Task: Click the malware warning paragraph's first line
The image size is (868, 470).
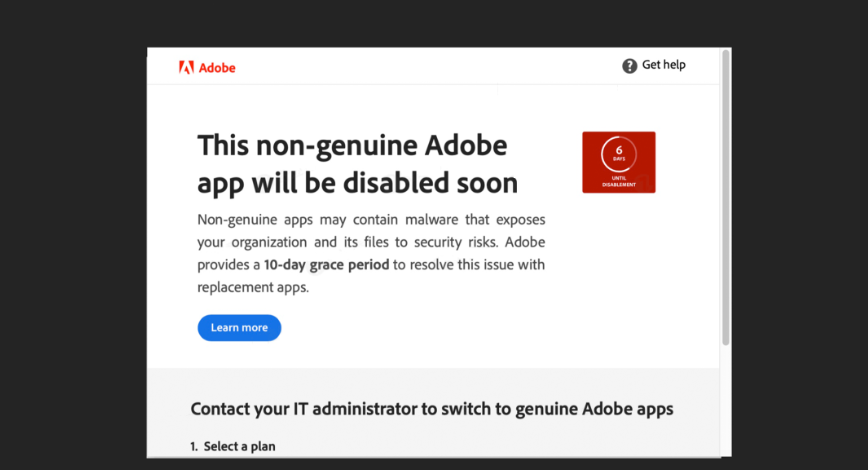Action: pyautogui.click(x=371, y=220)
